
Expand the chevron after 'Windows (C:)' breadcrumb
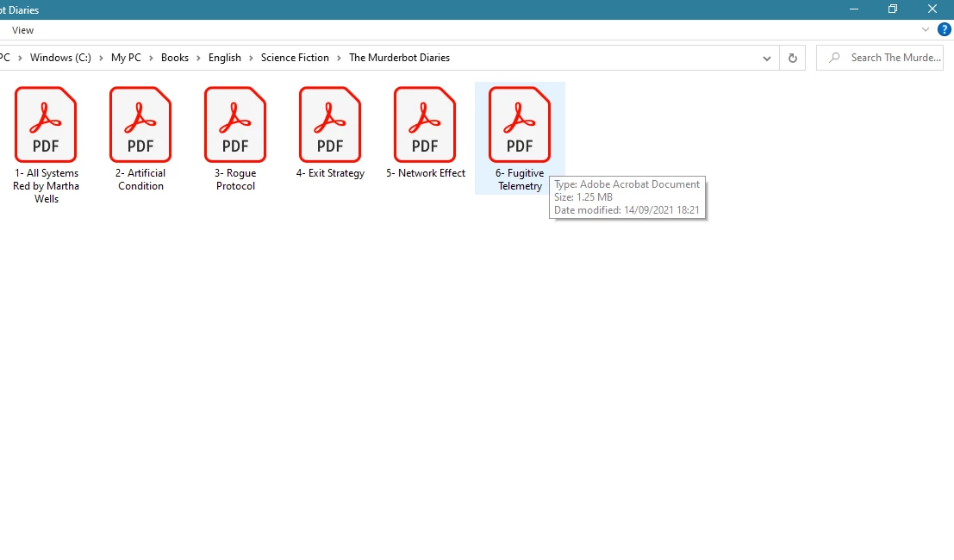pos(101,59)
